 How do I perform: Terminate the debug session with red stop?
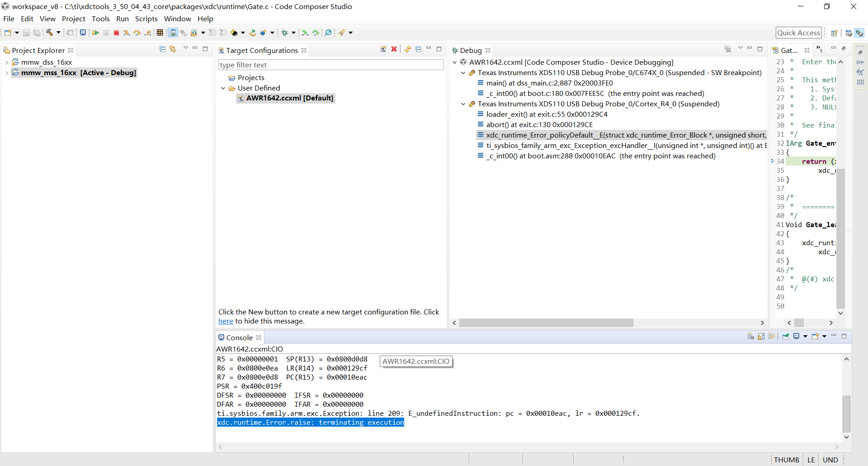click(116, 33)
